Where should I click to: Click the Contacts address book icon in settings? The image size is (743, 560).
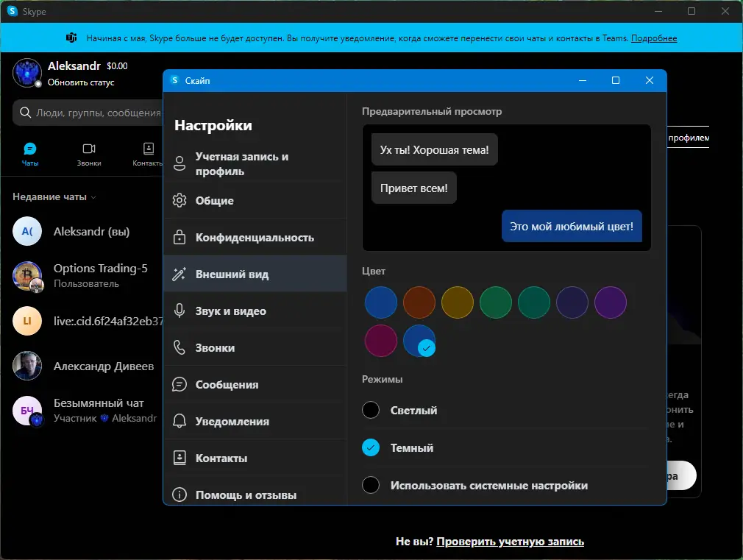click(179, 458)
